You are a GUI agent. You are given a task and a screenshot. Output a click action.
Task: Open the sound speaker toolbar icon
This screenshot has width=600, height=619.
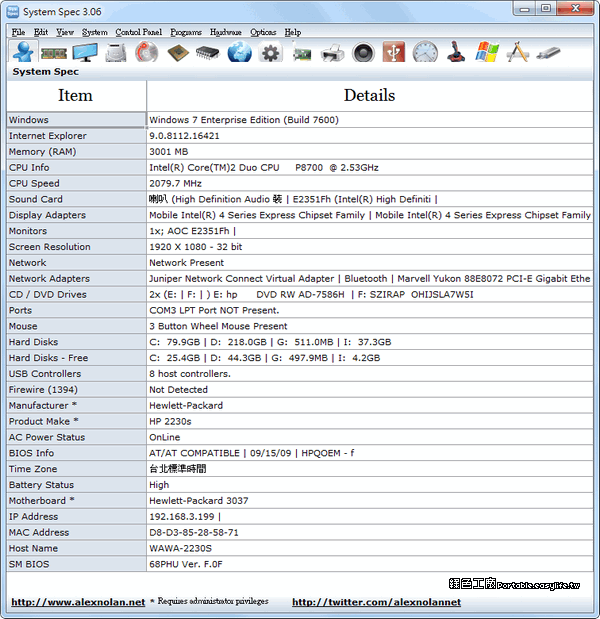363,53
